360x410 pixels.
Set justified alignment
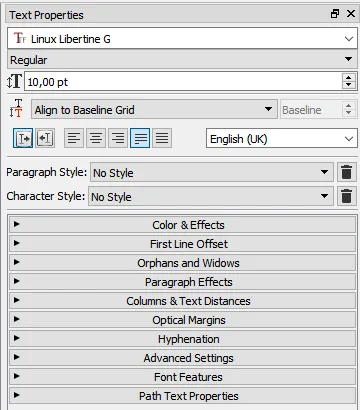coord(140,138)
